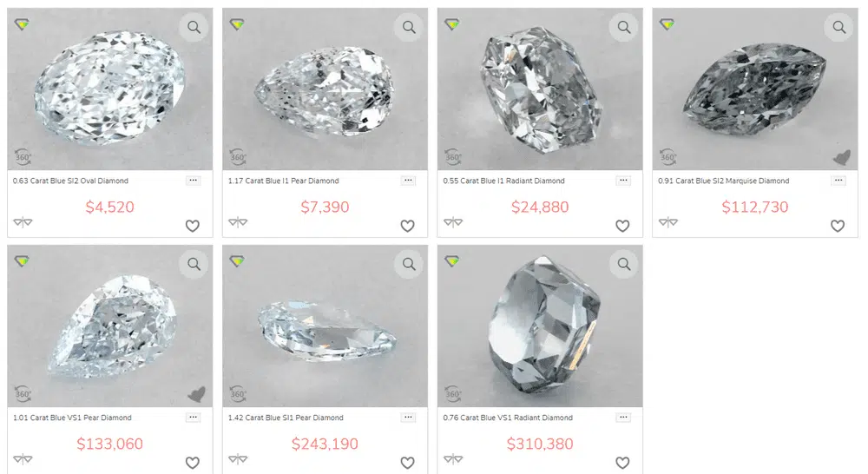Open 0.91 Carat Blue SI2 Marquise Diamond title
The height and width of the screenshot is (474, 868).
coord(724,181)
